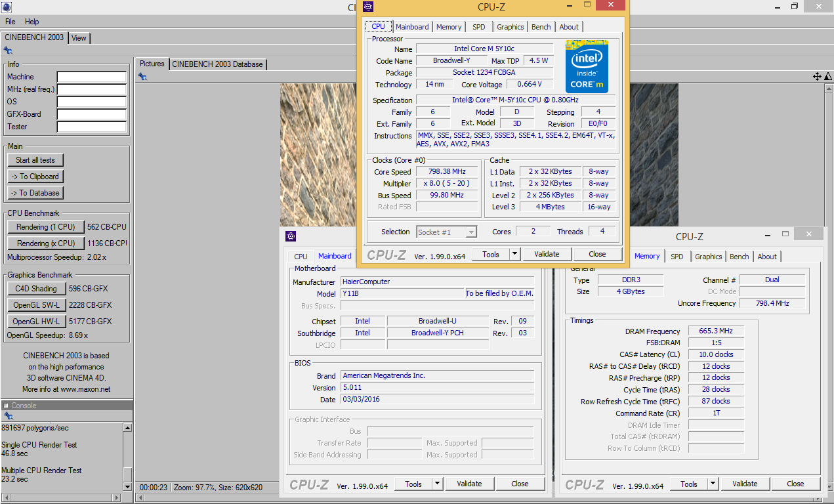Click the -> To Clipboard button
The width and height of the screenshot is (834, 504).
pyautogui.click(x=35, y=177)
